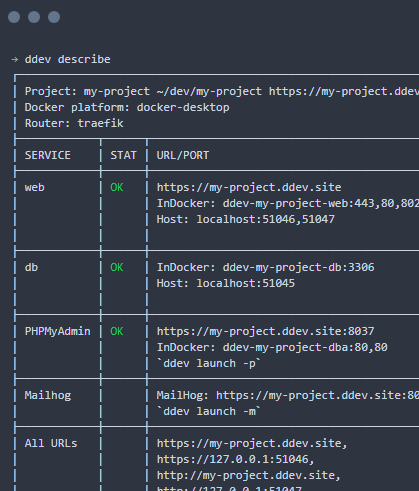Click http://my-project.ddev.site under All URLs
The image size is (419, 491).
[x=246, y=476]
